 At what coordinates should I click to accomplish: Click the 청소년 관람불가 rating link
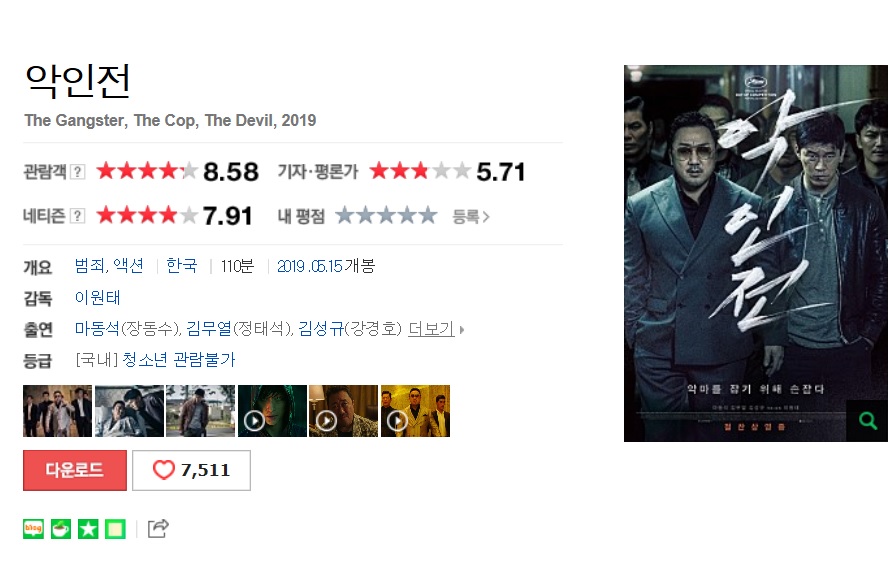179,360
